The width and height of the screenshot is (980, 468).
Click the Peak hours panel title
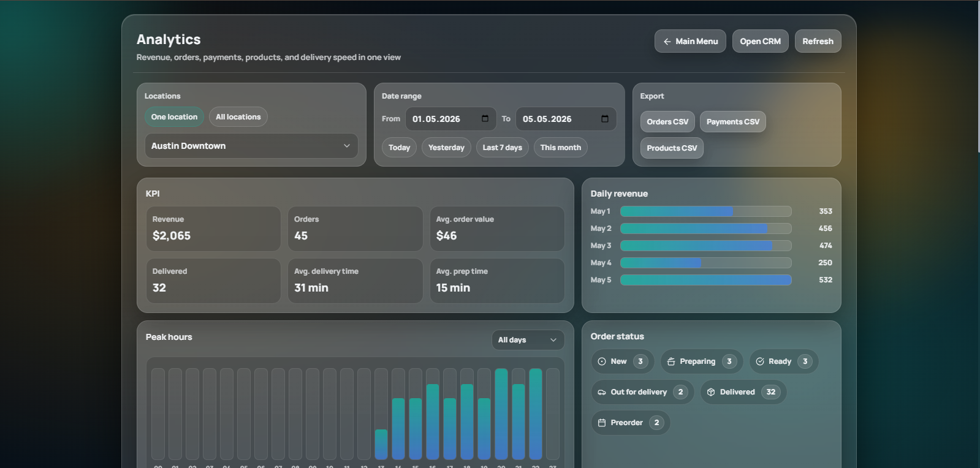click(x=169, y=337)
